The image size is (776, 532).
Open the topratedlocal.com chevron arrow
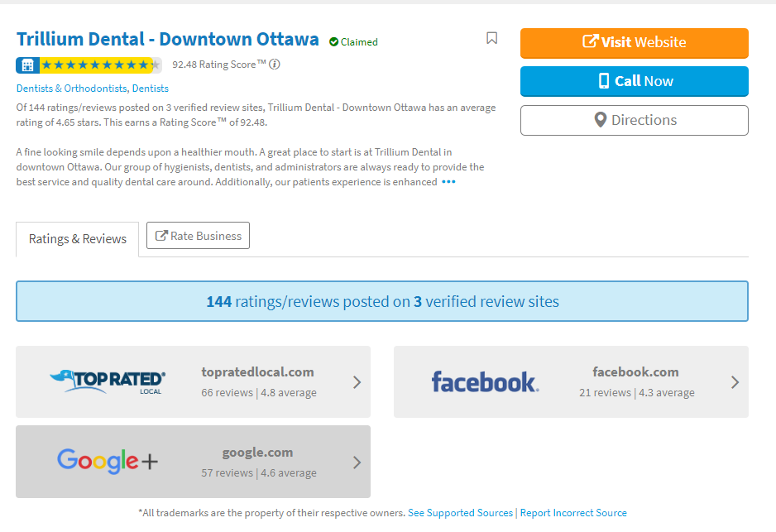pos(357,382)
